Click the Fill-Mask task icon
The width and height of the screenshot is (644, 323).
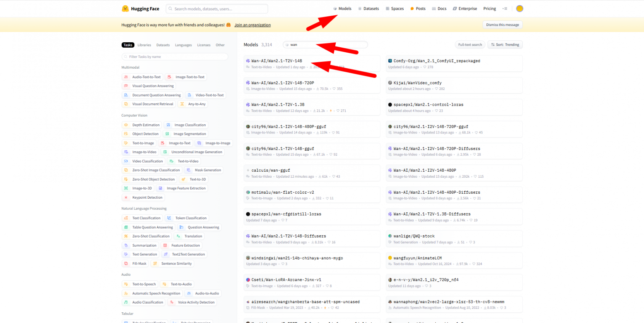pos(126,264)
